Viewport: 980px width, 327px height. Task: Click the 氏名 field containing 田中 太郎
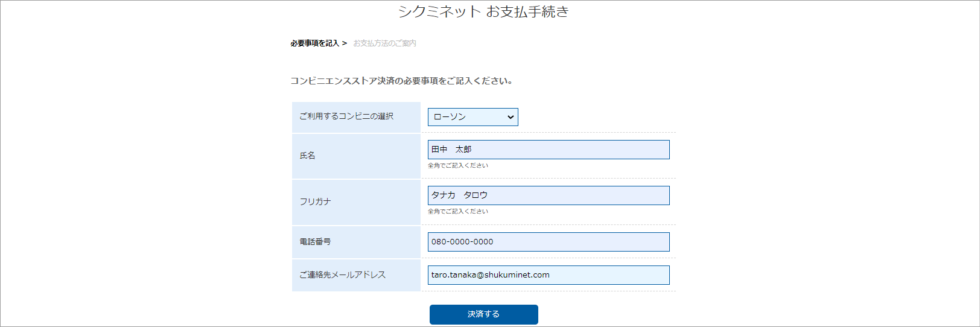(548, 150)
